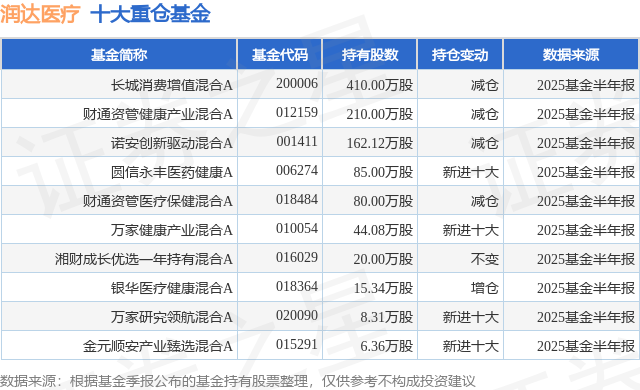Select the 数据来源 column header
The height and width of the screenshot is (390, 640).
tap(571, 55)
